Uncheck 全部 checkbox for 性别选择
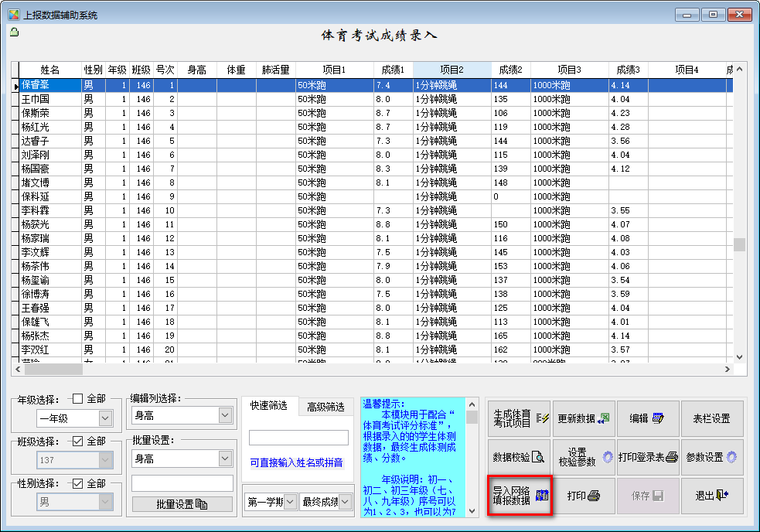The image size is (760, 532). point(77,483)
